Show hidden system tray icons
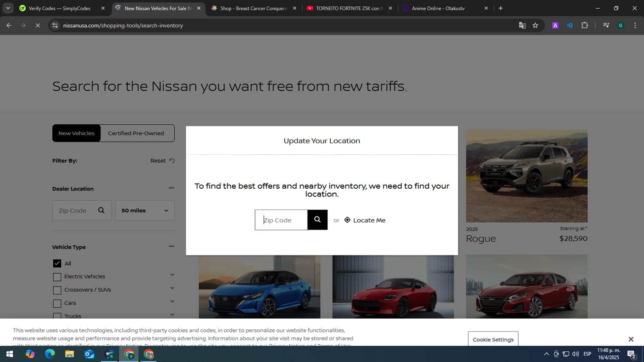 tap(546, 354)
